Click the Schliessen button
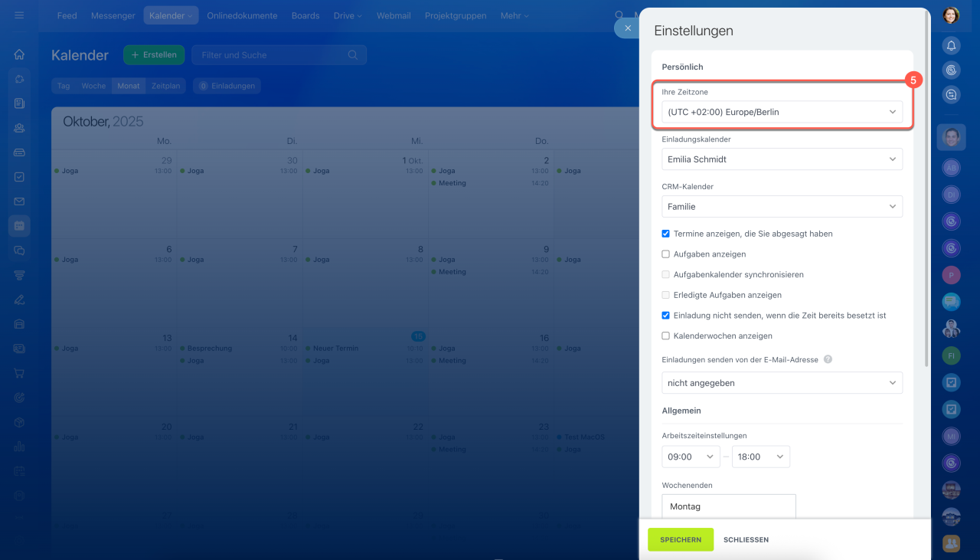Viewport: 980px width, 560px height. (x=746, y=539)
